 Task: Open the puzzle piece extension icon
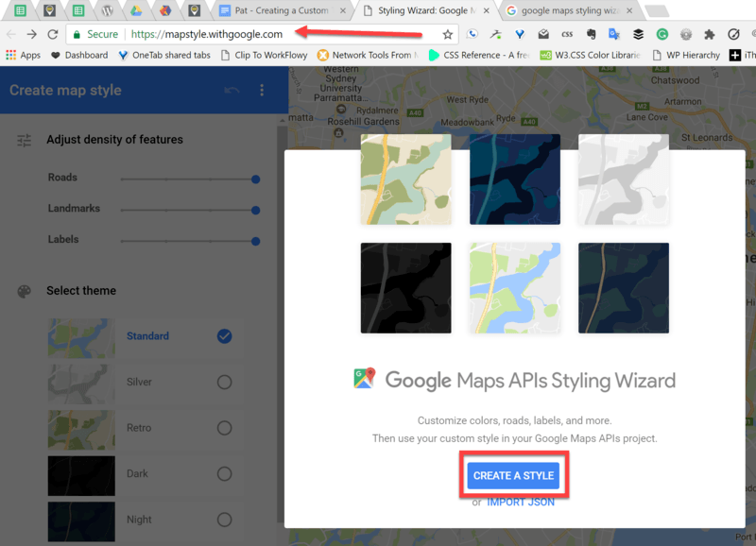[710, 34]
